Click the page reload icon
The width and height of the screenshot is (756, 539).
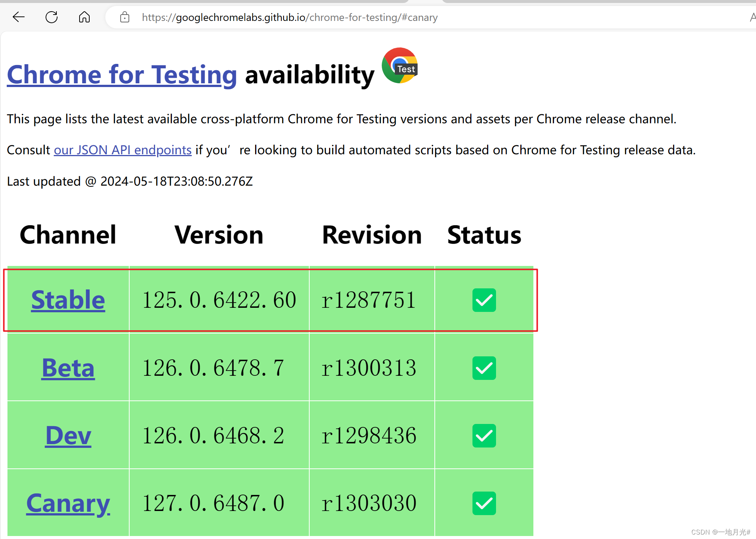(x=52, y=17)
